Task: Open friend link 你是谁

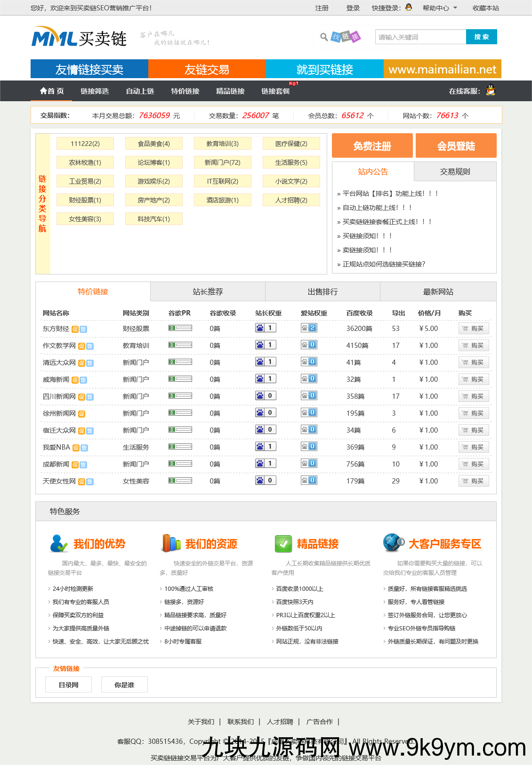Action: point(125,684)
